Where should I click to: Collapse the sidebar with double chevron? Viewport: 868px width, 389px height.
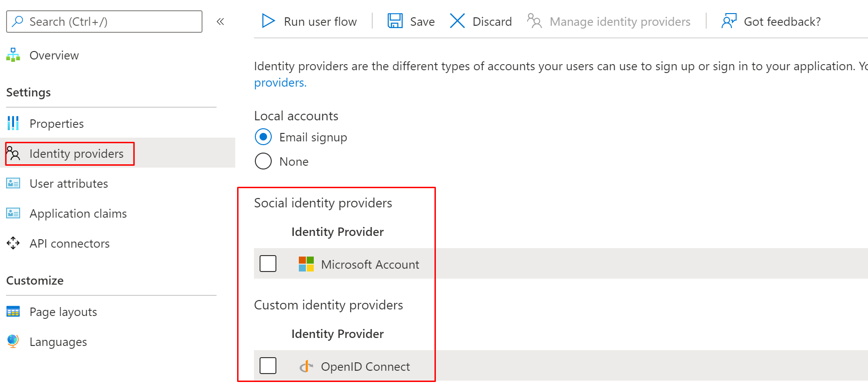[x=220, y=22]
